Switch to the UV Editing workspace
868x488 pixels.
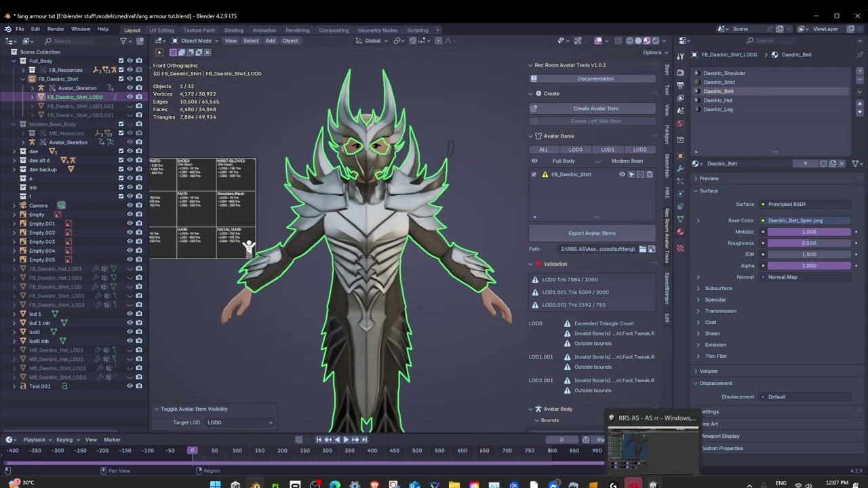point(161,30)
